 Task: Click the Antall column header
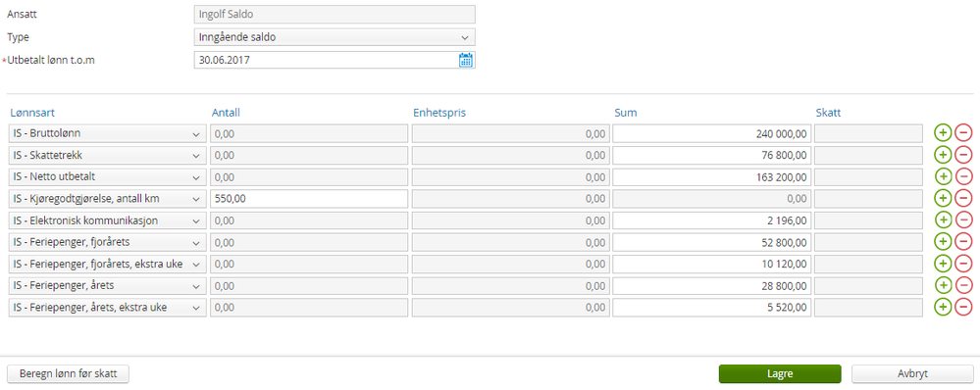[226, 113]
